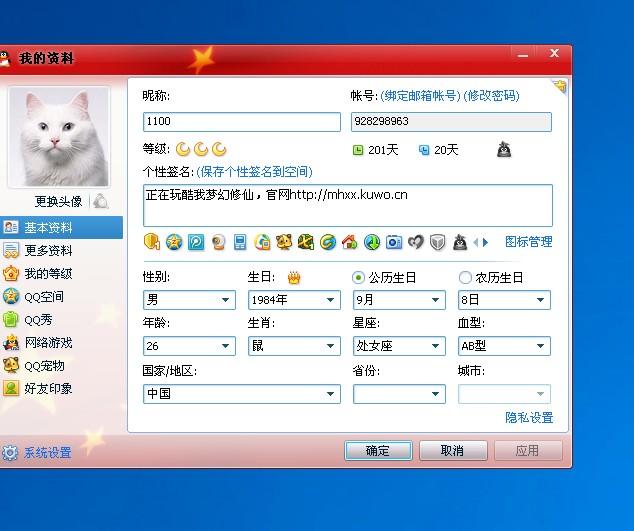The height and width of the screenshot is (531, 634).
Task: Open the QQ Zone star icon in the icon row
Action: [174, 242]
